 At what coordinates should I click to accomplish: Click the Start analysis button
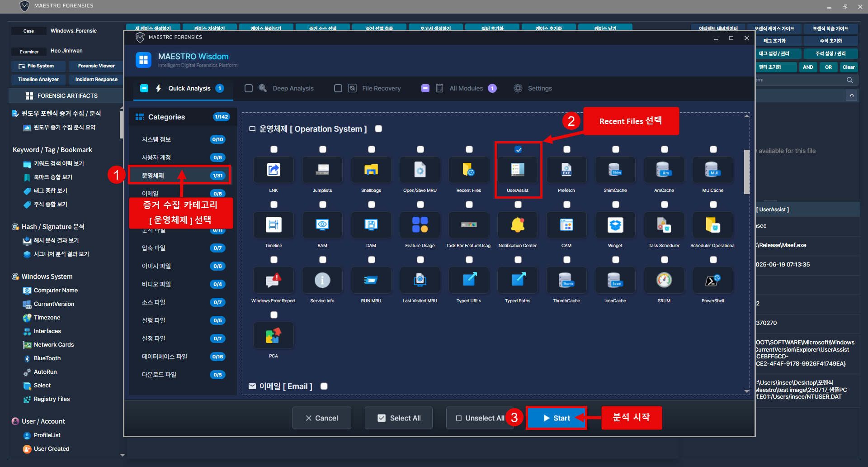[x=557, y=418]
